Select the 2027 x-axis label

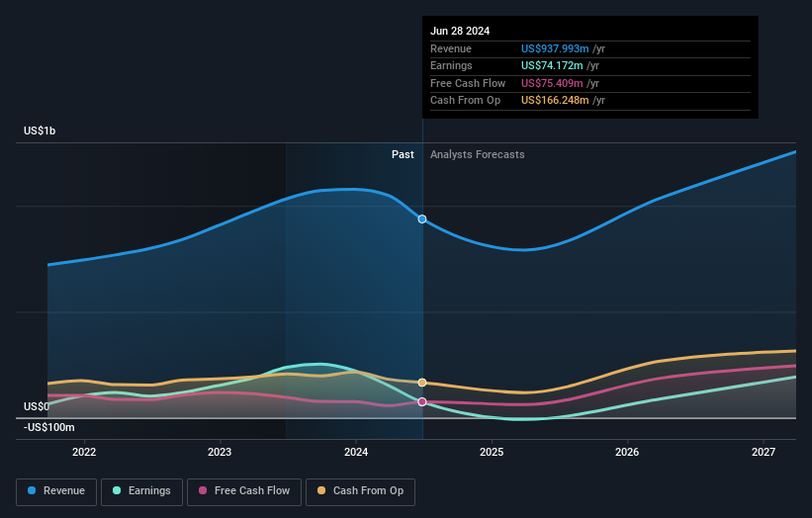(764, 452)
